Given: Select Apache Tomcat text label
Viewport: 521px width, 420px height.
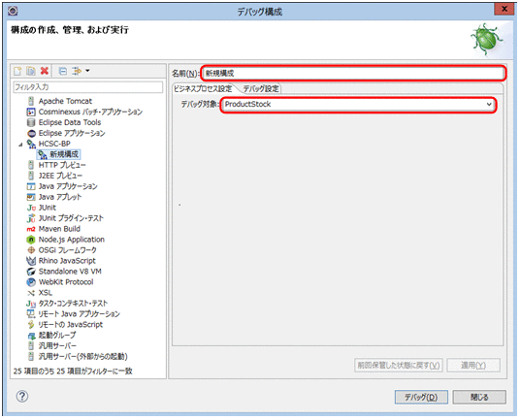Looking at the screenshot, I should (65, 101).
